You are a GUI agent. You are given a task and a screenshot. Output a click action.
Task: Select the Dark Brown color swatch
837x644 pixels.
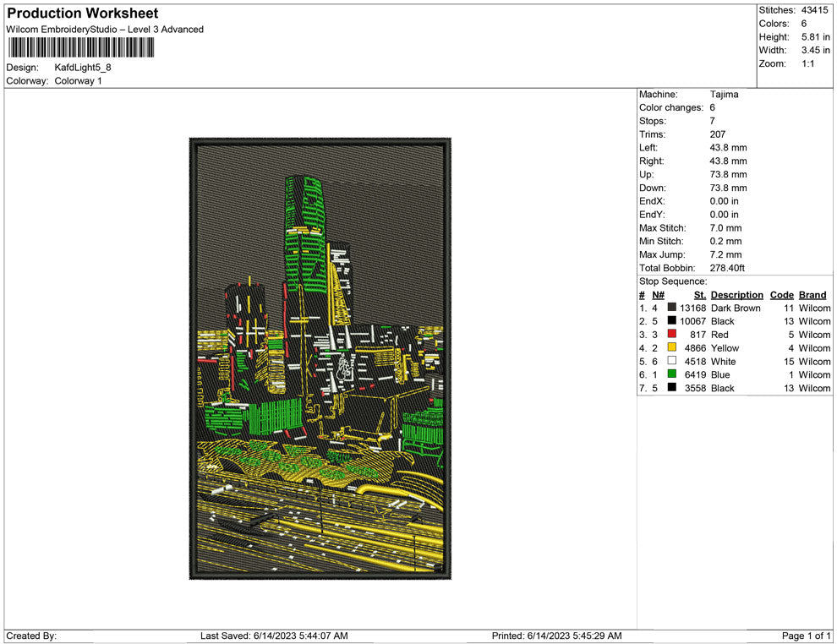click(672, 308)
